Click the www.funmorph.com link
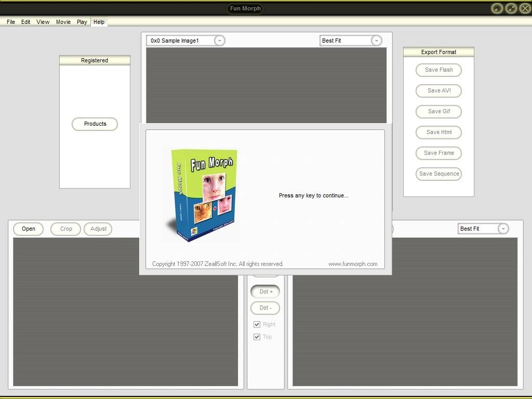532x399 pixels. click(353, 264)
